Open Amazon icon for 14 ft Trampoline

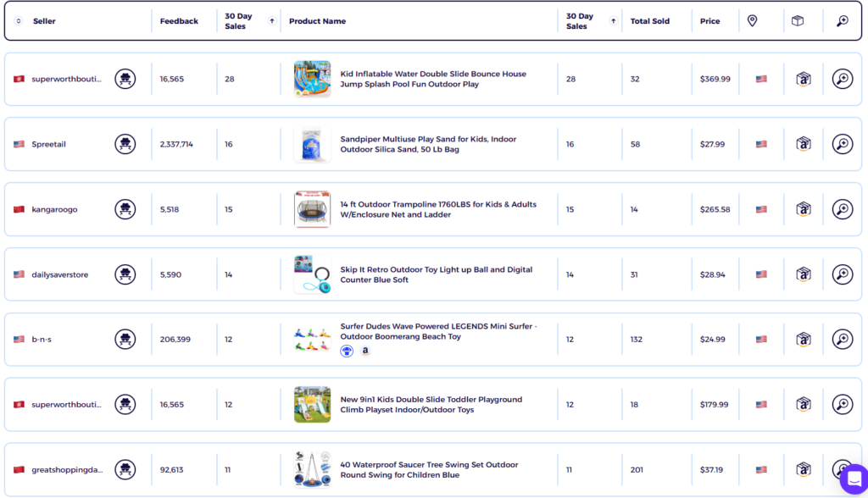click(x=804, y=209)
